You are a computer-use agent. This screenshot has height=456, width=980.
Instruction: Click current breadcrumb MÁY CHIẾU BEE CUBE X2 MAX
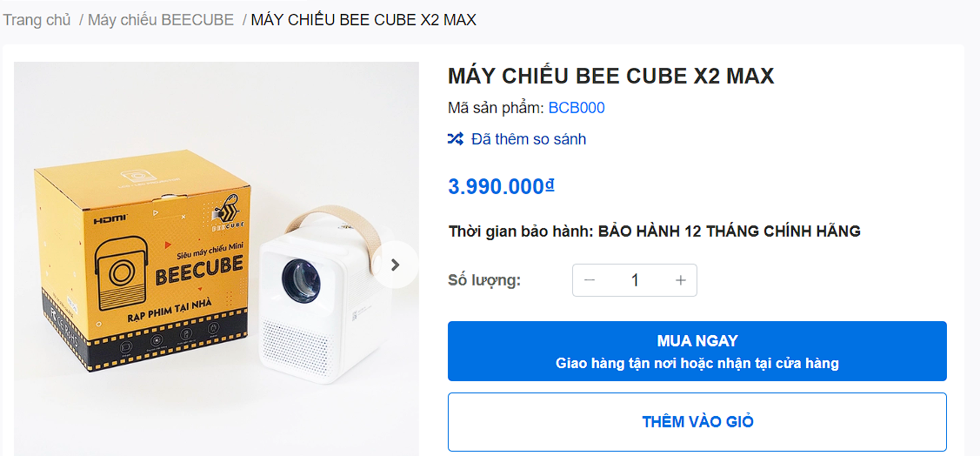pyautogui.click(x=363, y=20)
